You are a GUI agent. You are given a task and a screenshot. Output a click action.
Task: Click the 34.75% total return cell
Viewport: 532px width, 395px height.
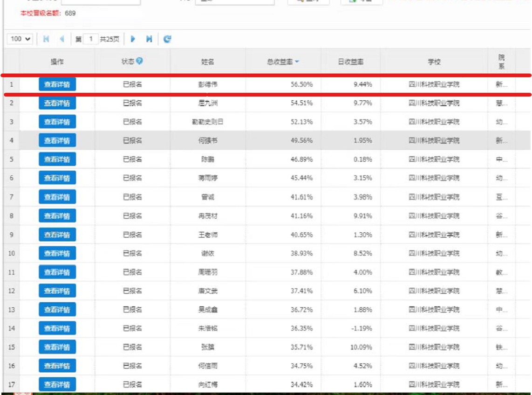pyautogui.click(x=301, y=366)
